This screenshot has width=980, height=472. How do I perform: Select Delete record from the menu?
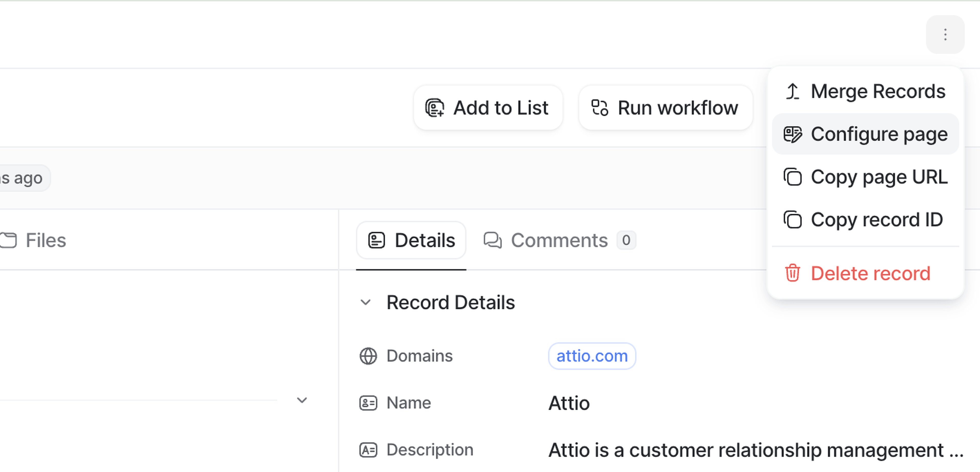pos(870,273)
